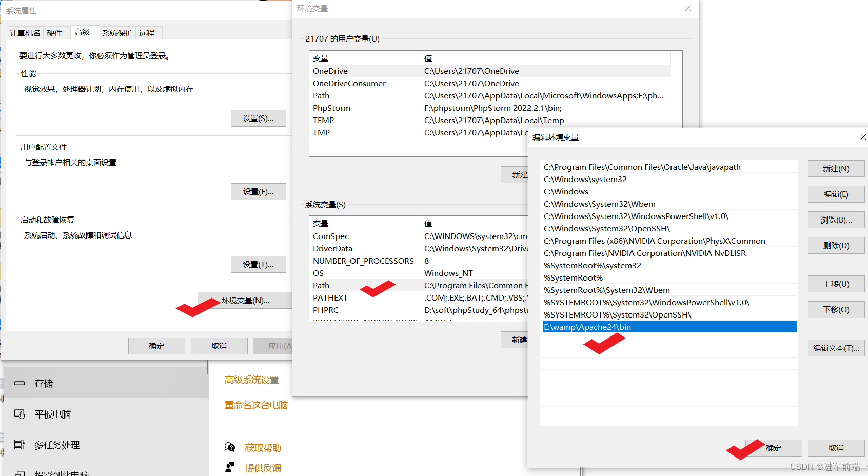This screenshot has height=476, width=868.
Task: Open performance settings via 设置(S)
Action: pyautogui.click(x=259, y=118)
